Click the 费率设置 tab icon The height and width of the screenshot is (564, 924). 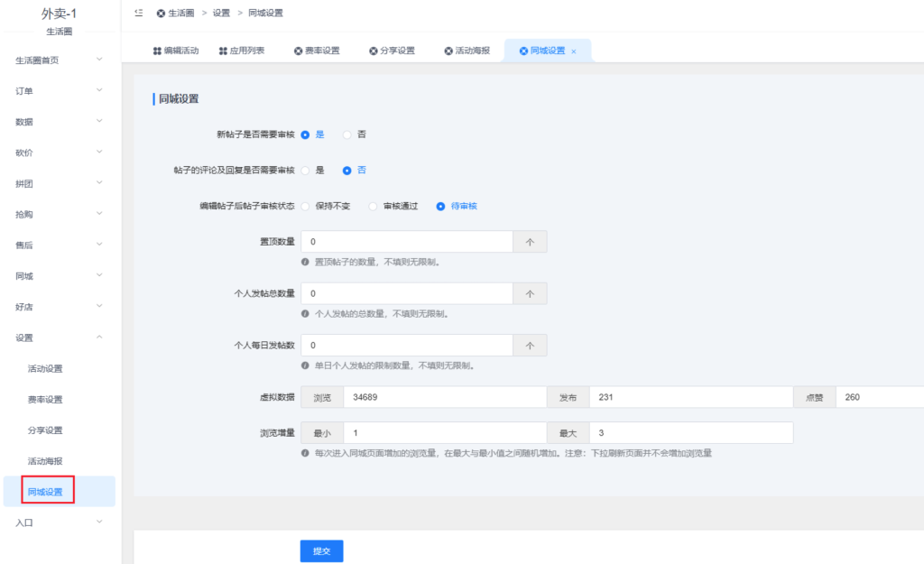pos(298,51)
